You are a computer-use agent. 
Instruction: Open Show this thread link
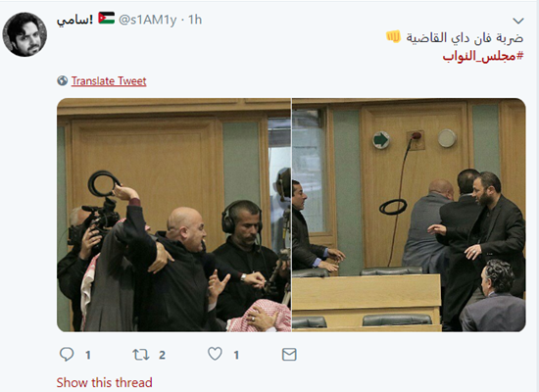(x=104, y=382)
